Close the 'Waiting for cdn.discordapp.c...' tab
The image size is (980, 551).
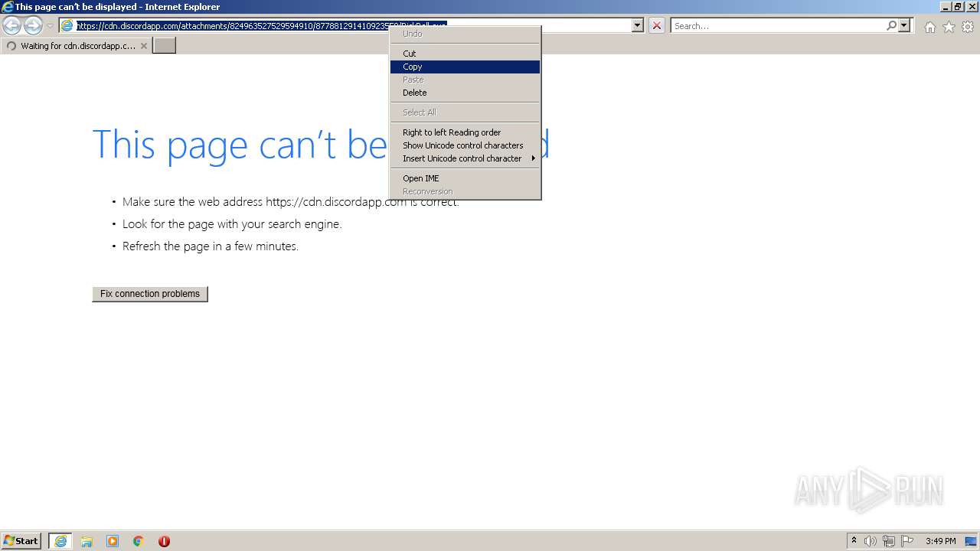[143, 46]
